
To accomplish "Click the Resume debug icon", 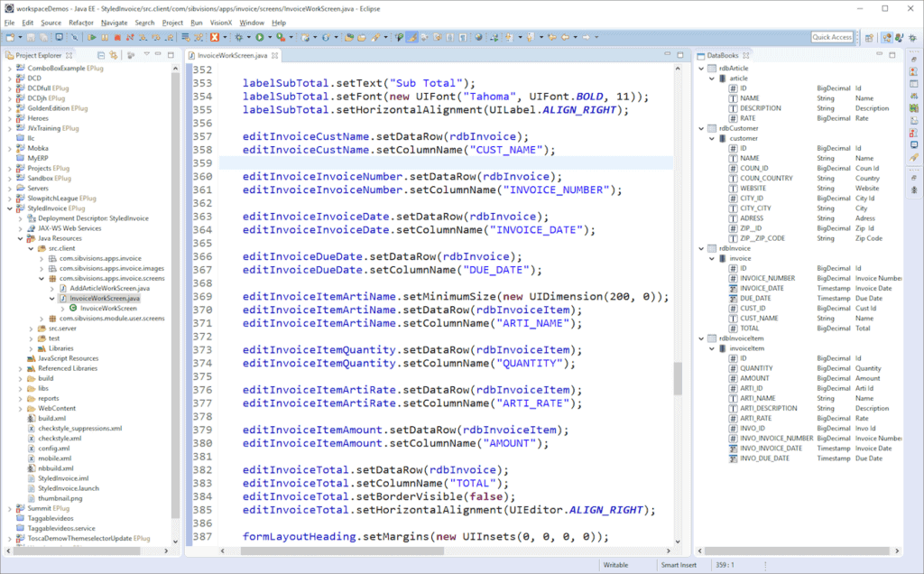I will [x=92, y=37].
